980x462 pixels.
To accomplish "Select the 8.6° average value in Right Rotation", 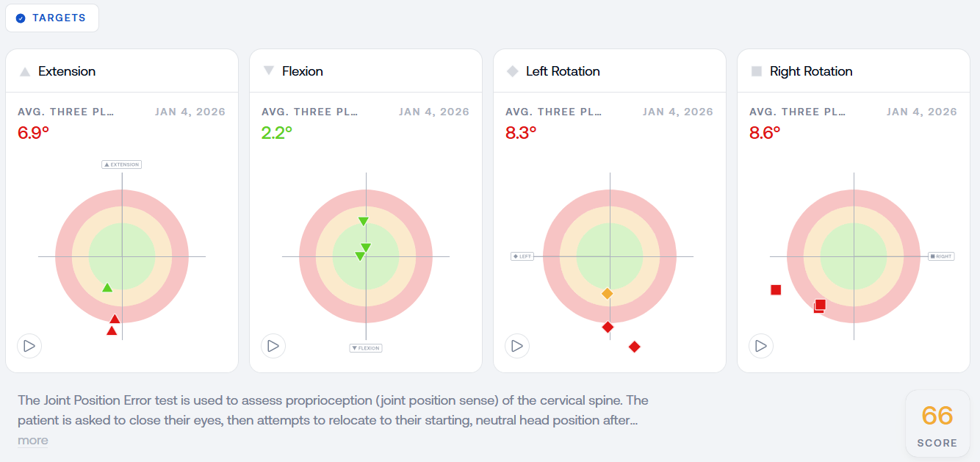I will 765,133.
